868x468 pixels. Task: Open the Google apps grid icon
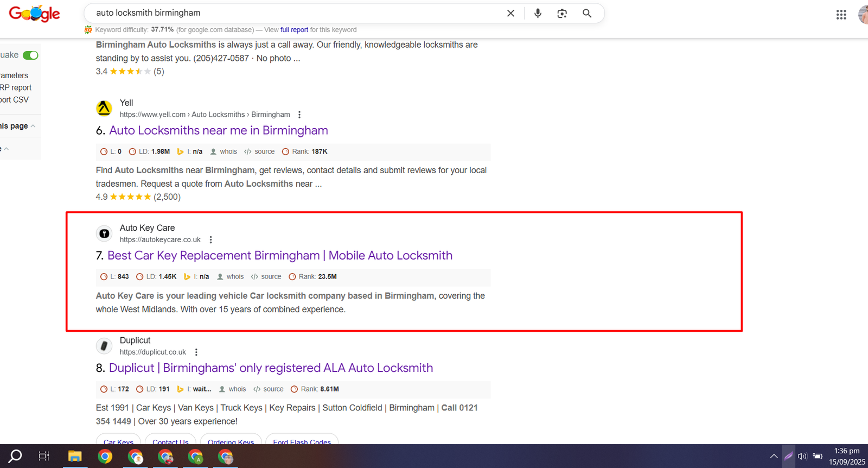[841, 15]
